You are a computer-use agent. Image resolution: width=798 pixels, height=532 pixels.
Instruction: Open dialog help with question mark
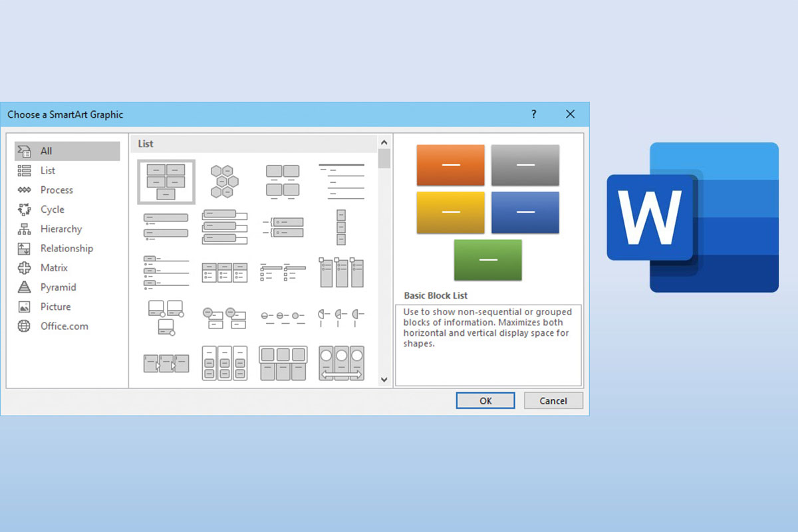point(533,114)
